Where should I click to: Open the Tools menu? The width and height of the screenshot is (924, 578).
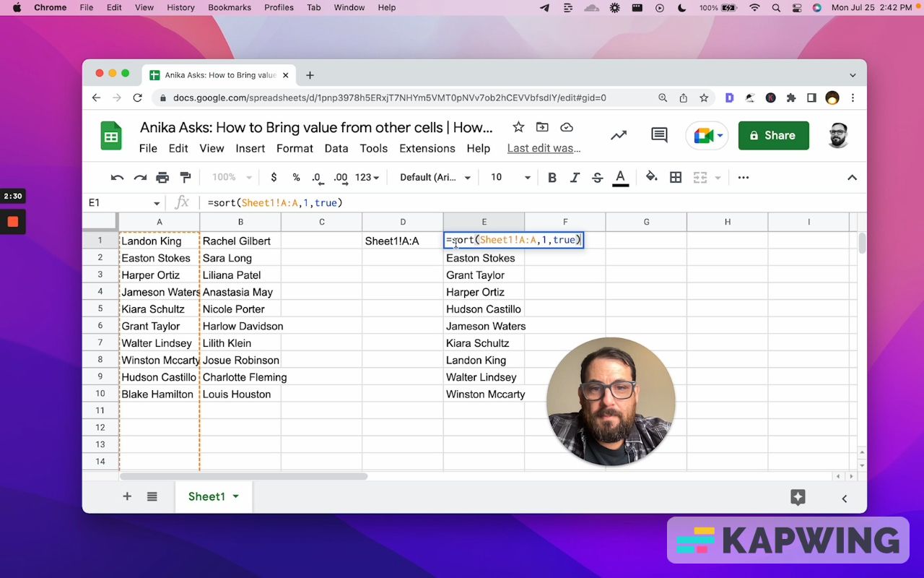374,148
